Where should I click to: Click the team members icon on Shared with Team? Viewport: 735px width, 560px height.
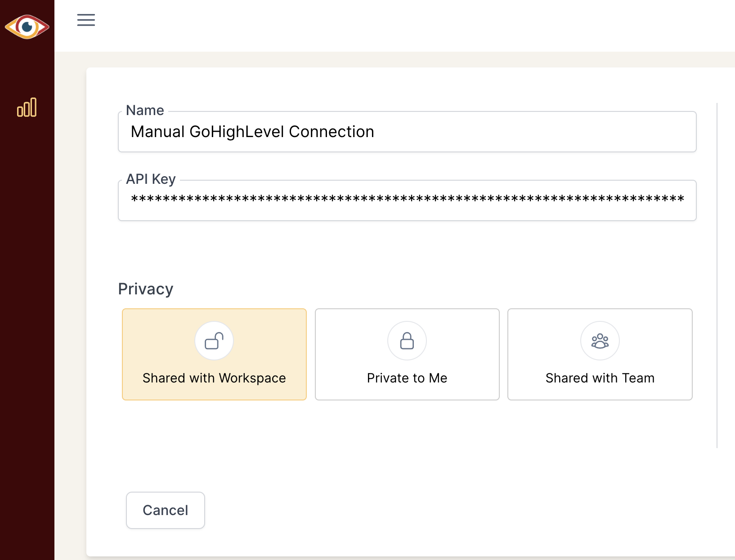pos(600,341)
